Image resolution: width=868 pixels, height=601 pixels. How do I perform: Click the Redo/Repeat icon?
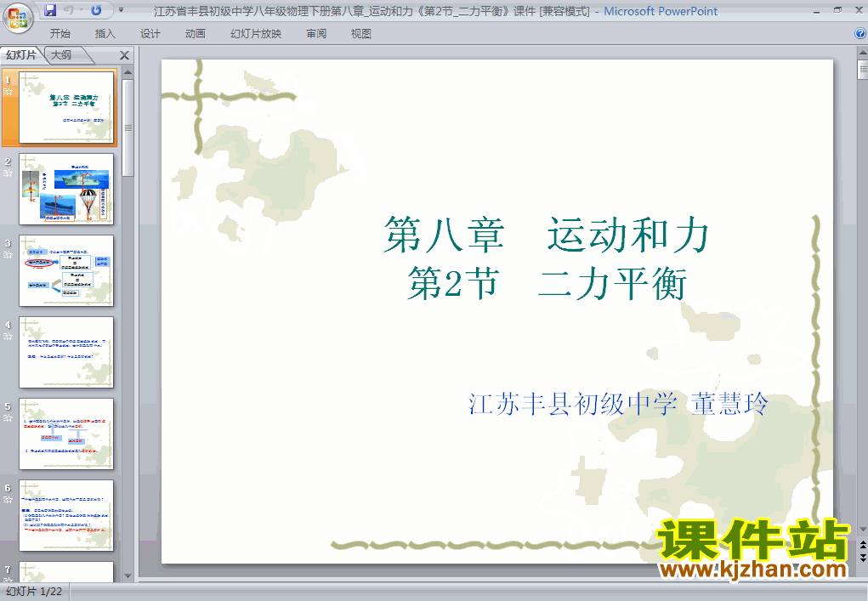96,10
